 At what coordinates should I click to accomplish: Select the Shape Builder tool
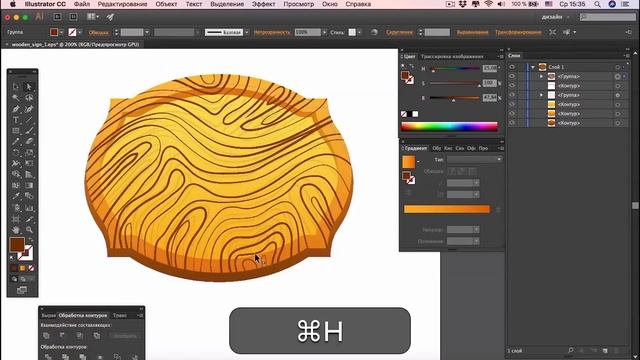pos(16,175)
